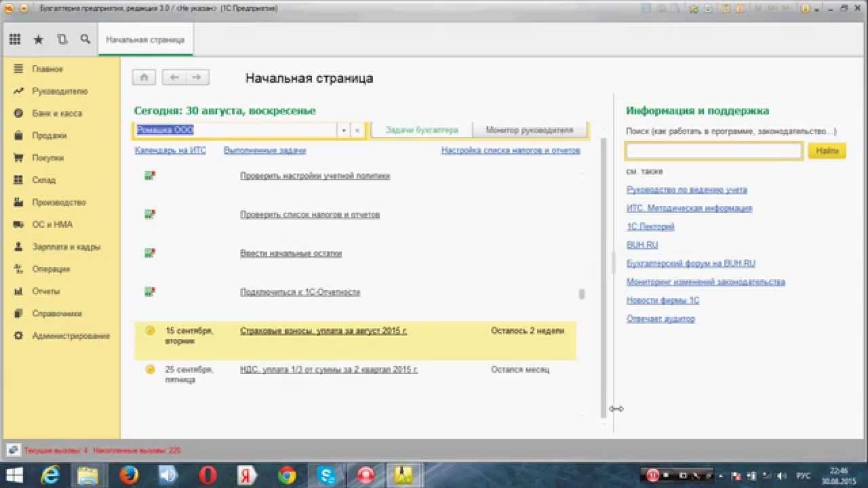Open the BUH.RU link
The image size is (868, 488).
[642, 245]
